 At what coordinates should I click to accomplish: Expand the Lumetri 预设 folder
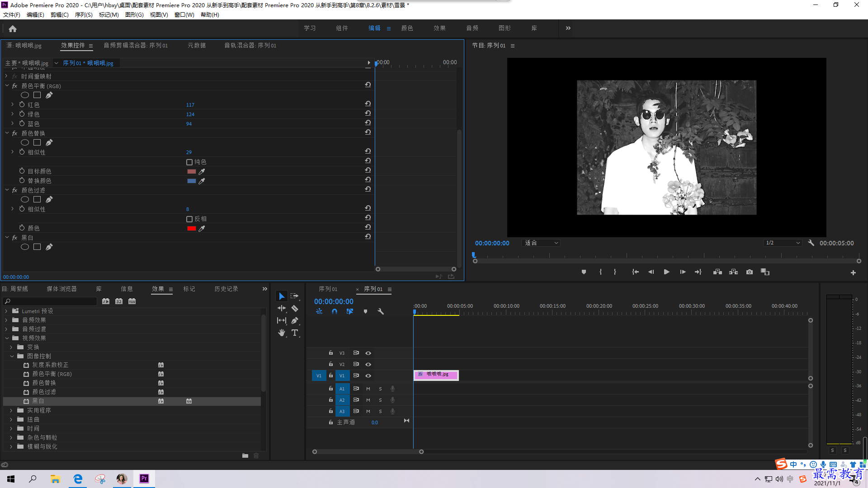[x=6, y=311]
